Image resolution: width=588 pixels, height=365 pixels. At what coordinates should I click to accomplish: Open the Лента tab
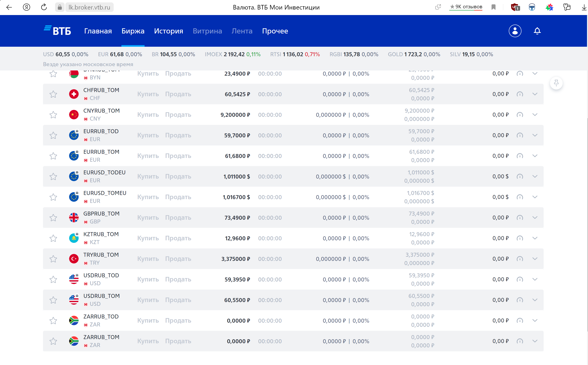point(242,31)
